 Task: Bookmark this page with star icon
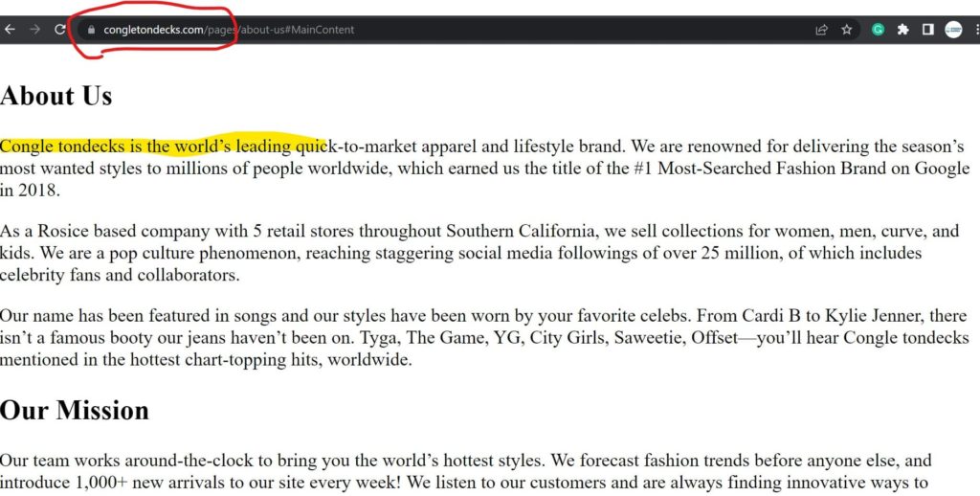click(x=846, y=30)
